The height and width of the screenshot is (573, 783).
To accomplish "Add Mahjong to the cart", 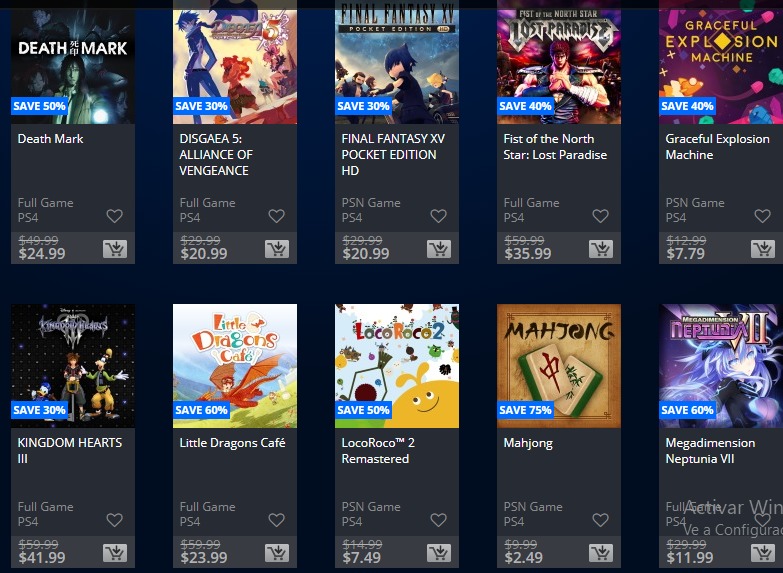I will 601,553.
